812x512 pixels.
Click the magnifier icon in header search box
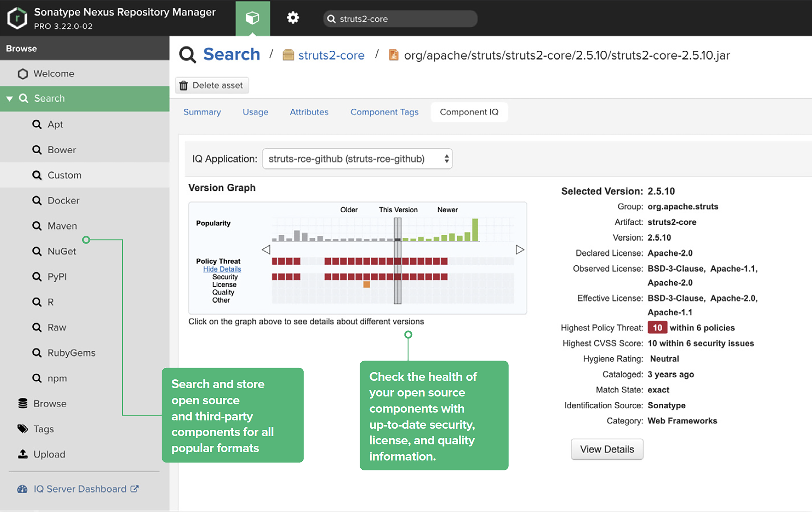(331, 19)
